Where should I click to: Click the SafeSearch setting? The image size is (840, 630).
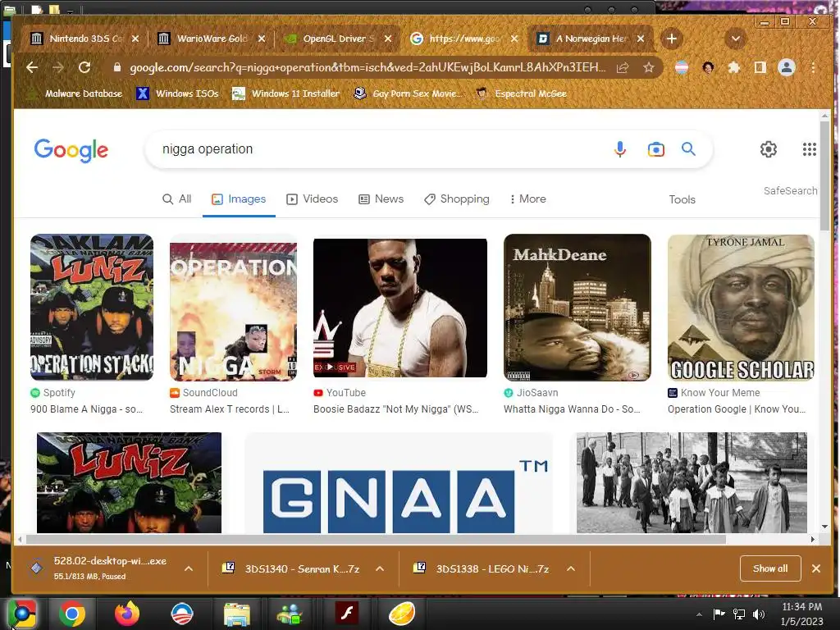tap(790, 190)
